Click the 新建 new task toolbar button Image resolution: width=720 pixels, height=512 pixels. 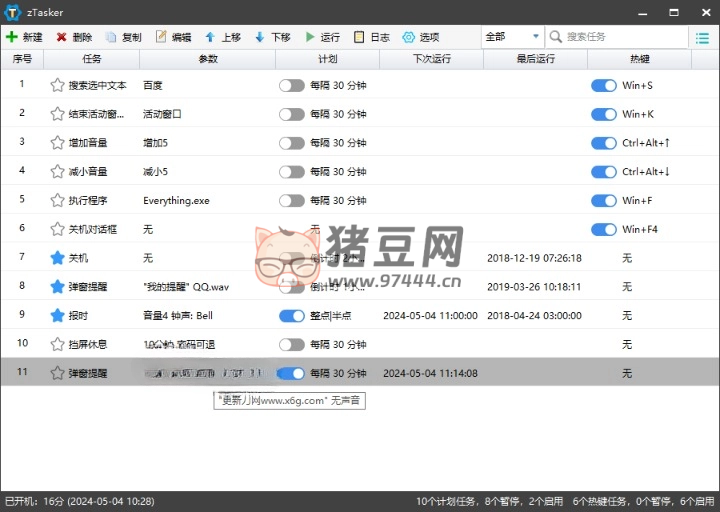coord(24,37)
